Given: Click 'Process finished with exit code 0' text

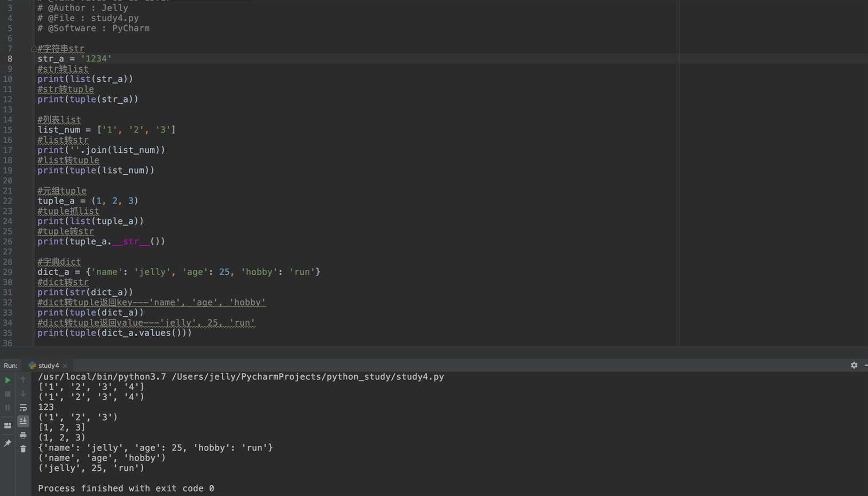Looking at the screenshot, I should click(x=126, y=489).
